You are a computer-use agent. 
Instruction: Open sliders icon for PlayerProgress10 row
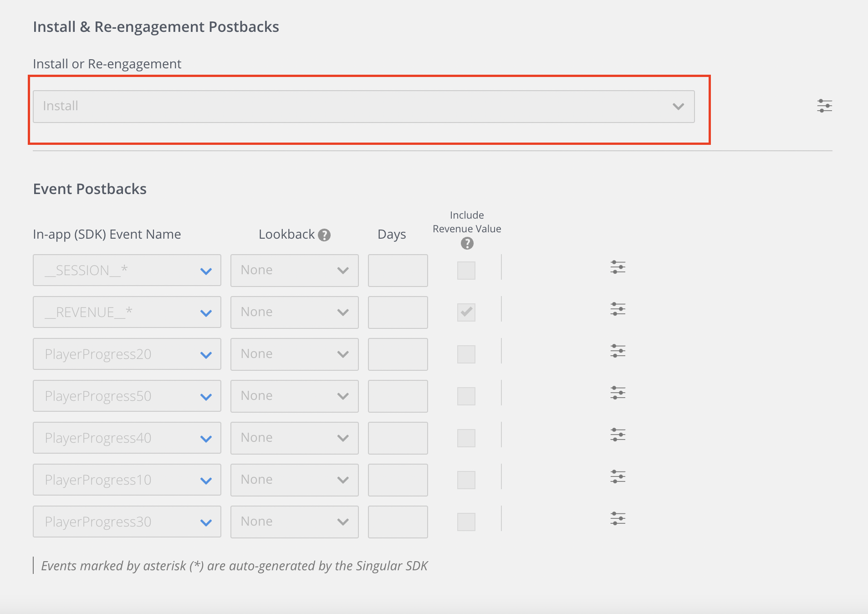pyautogui.click(x=618, y=477)
